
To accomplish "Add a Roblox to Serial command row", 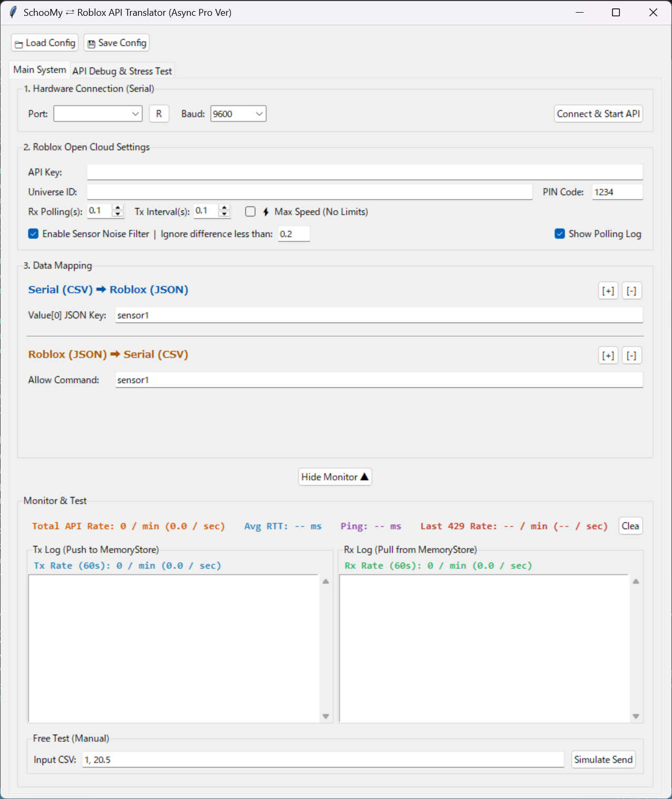I will 608,355.
